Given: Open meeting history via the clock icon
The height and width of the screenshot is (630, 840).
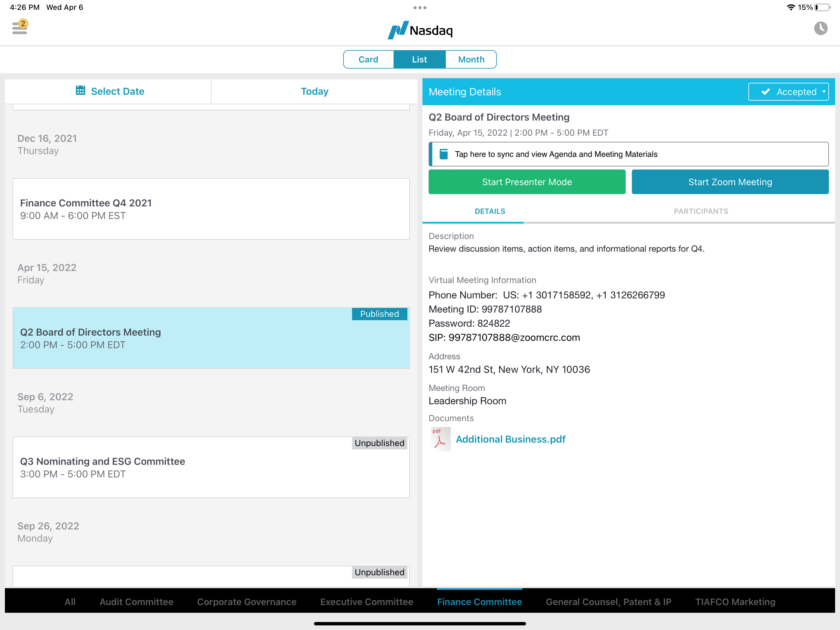Looking at the screenshot, I should (x=821, y=29).
